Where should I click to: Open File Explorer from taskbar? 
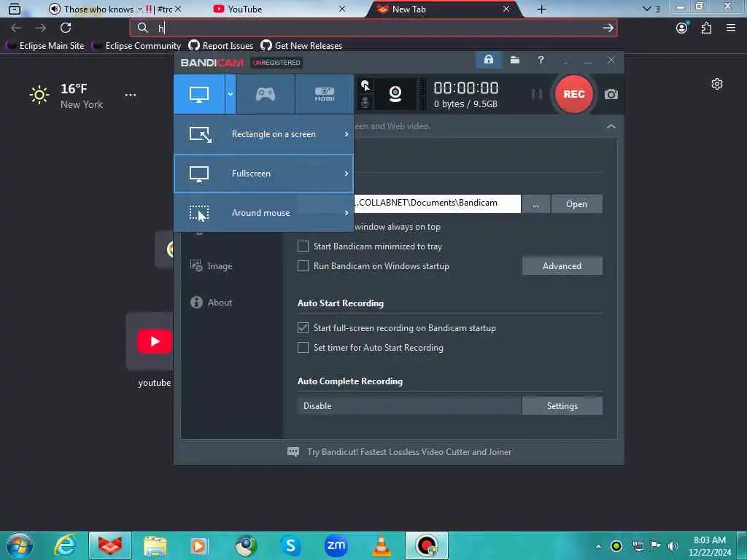pyautogui.click(x=155, y=545)
